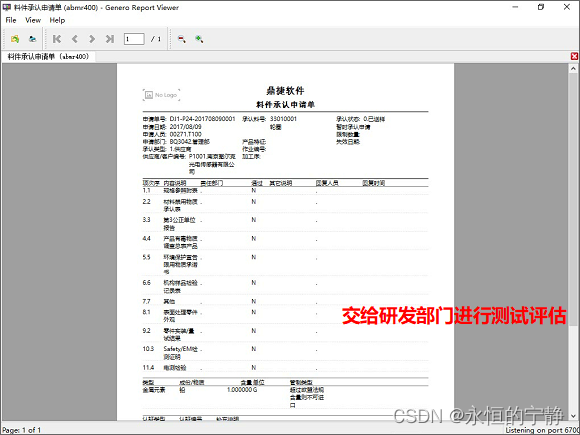580x435 pixels.
Task: Click the DJ1-P24-201708090001 application number
Action: pyautogui.click(x=202, y=119)
